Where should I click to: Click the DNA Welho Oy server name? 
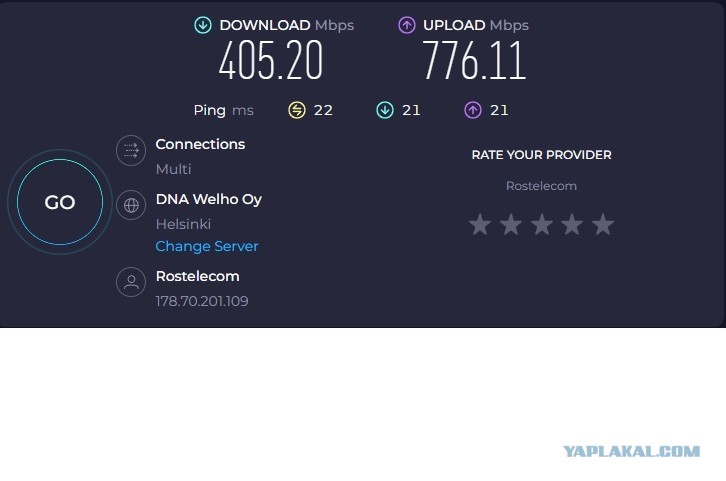click(x=209, y=200)
